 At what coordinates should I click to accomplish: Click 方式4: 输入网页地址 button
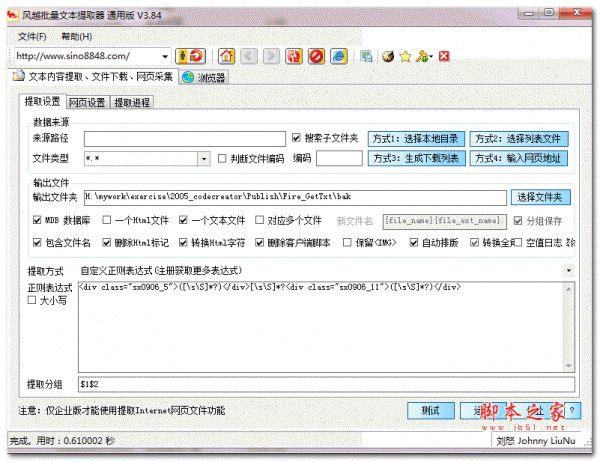pyautogui.click(x=518, y=158)
